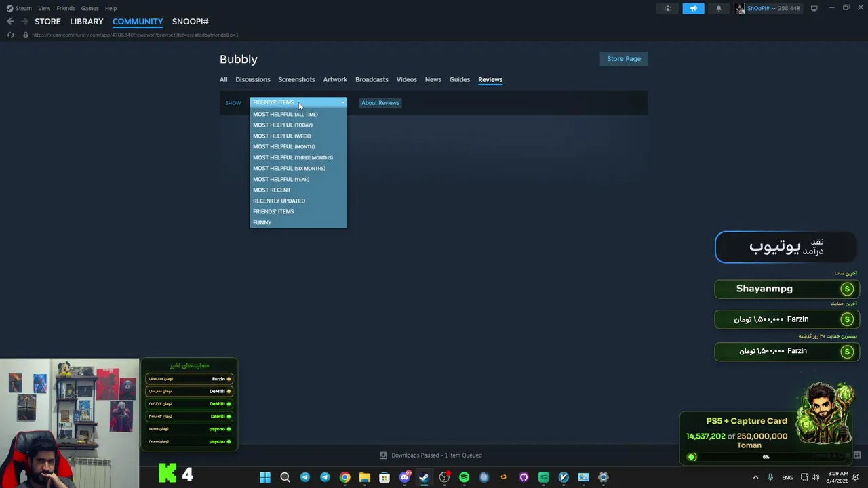Open Discord from the taskbar
This screenshot has height=488, width=868.
[405, 477]
